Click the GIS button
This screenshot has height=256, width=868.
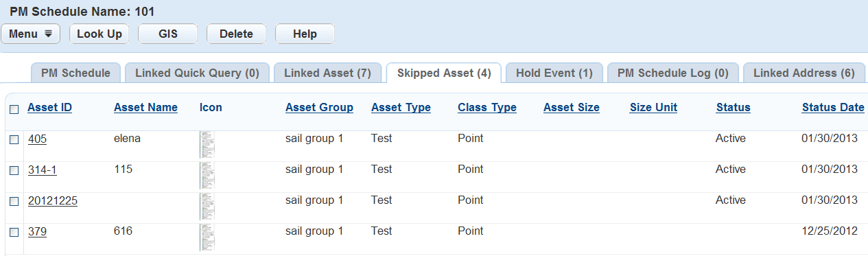click(168, 34)
